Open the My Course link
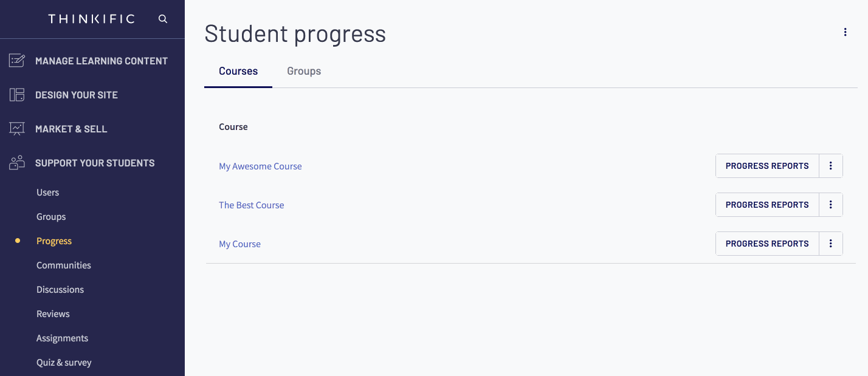This screenshot has width=868, height=376. tap(239, 244)
